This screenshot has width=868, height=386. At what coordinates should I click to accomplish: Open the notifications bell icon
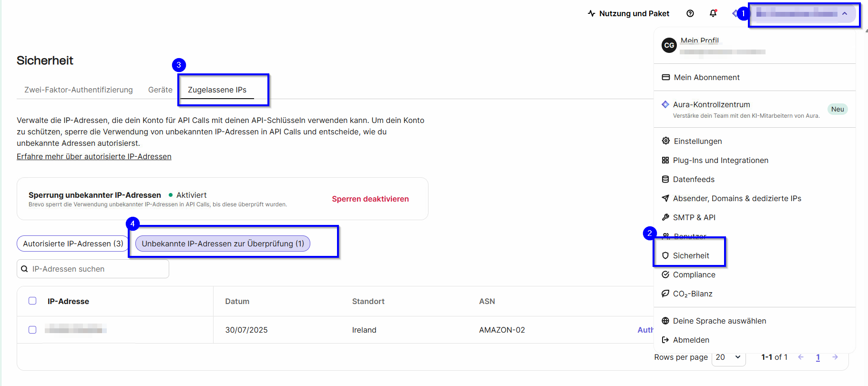click(713, 13)
